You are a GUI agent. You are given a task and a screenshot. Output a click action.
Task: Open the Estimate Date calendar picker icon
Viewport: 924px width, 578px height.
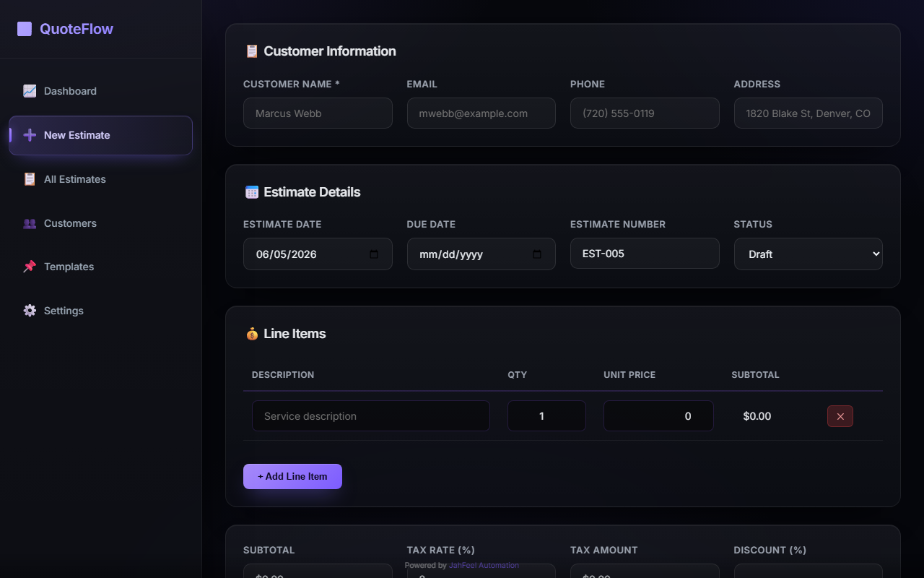pos(374,254)
